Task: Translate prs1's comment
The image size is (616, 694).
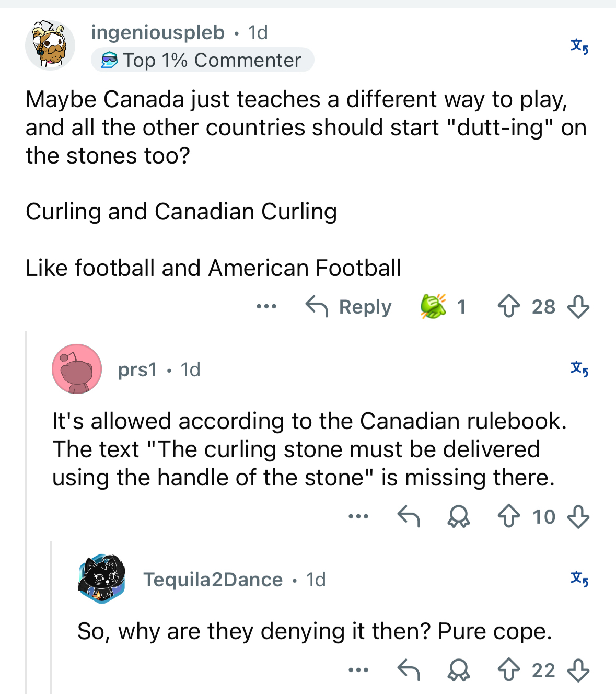Action: pos(579,369)
